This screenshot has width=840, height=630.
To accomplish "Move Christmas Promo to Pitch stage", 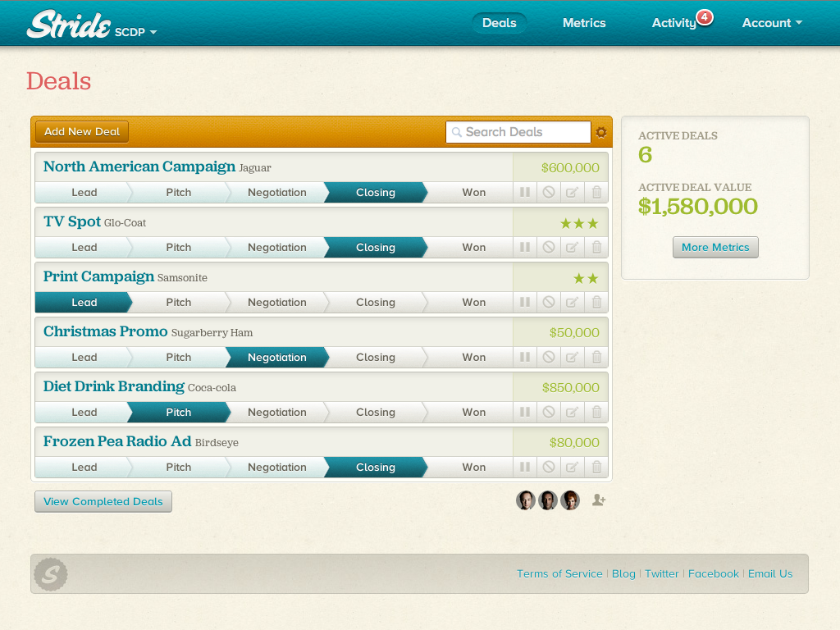I will [x=178, y=358].
